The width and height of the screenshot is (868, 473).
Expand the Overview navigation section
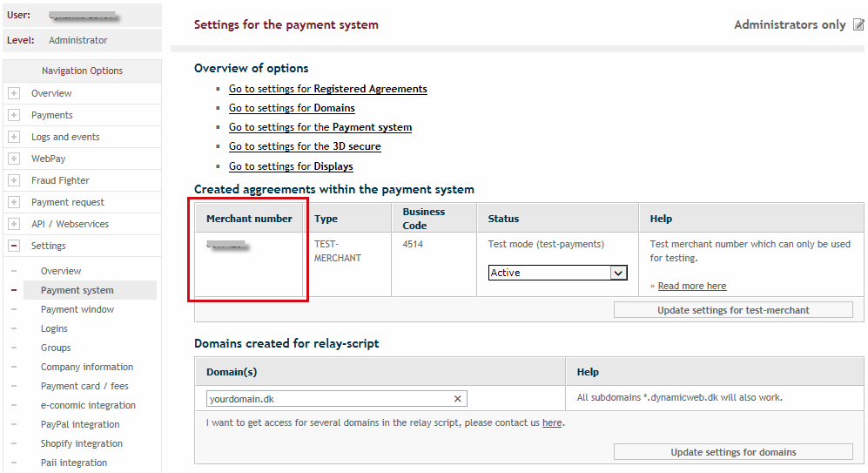pos(14,93)
